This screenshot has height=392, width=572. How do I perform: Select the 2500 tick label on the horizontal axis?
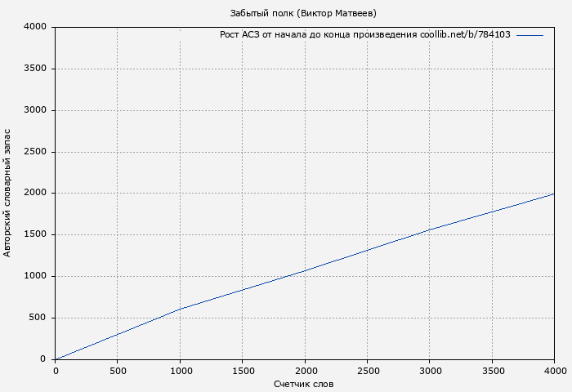pyautogui.click(x=367, y=370)
